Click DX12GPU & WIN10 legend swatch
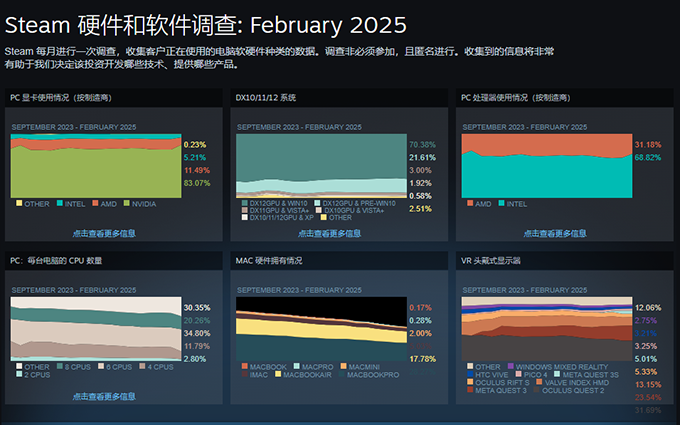680x425 pixels. click(245, 203)
